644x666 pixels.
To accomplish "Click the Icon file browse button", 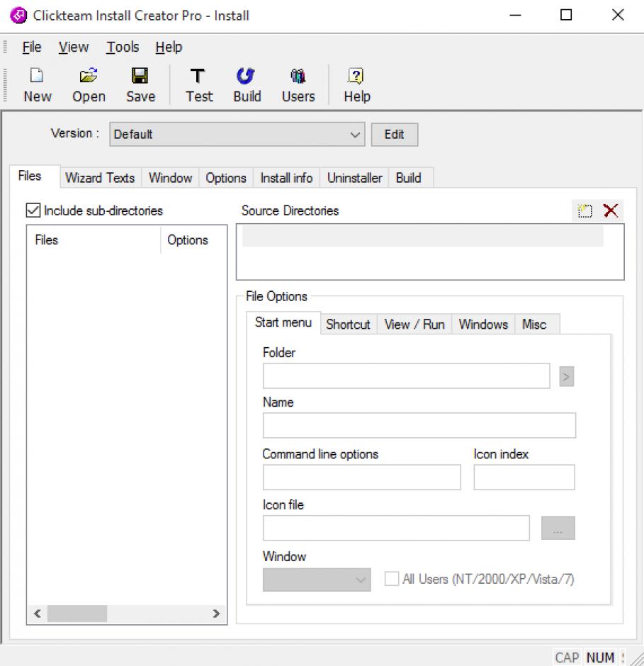I will pos(558,528).
